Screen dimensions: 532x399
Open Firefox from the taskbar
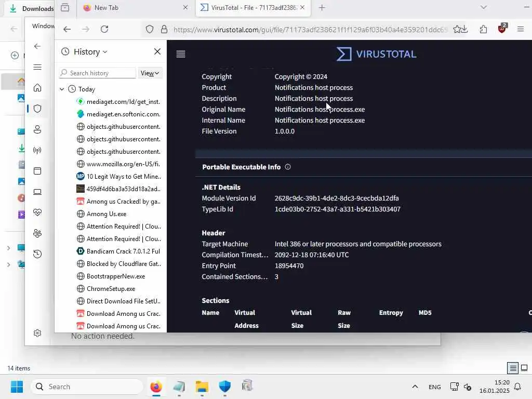[x=156, y=387]
